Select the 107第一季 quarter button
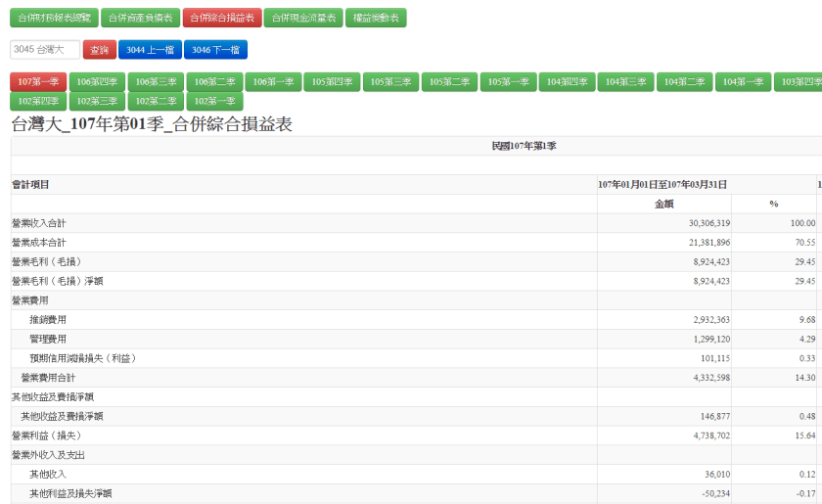The width and height of the screenshot is (822, 504). (x=38, y=82)
